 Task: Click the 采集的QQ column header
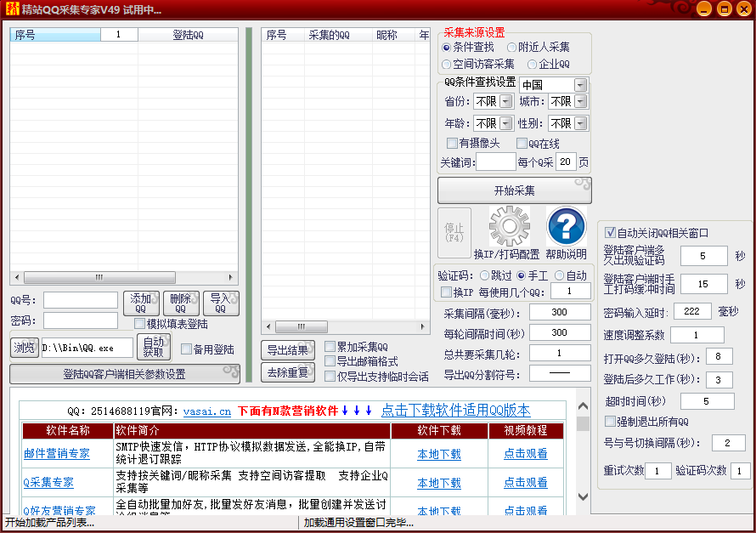click(329, 35)
